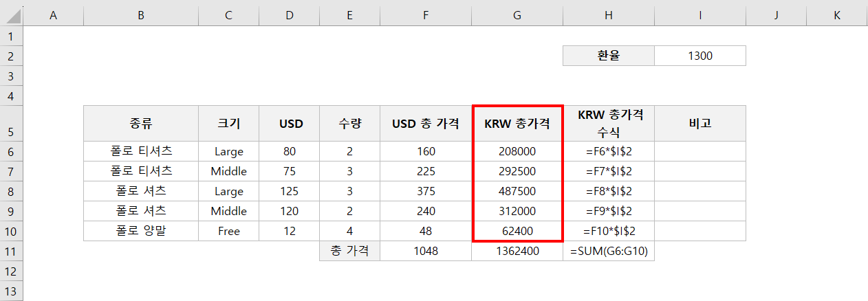Select row 1 header
This screenshot has width=868, height=301.
pyautogui.click(x=12, y=35)
